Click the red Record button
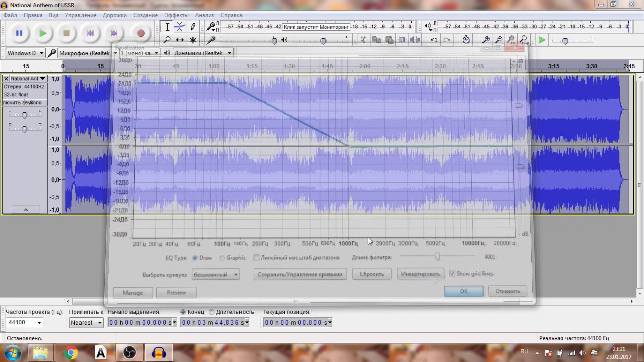Screen dimensions: 644x362 [x=141, y=33]
